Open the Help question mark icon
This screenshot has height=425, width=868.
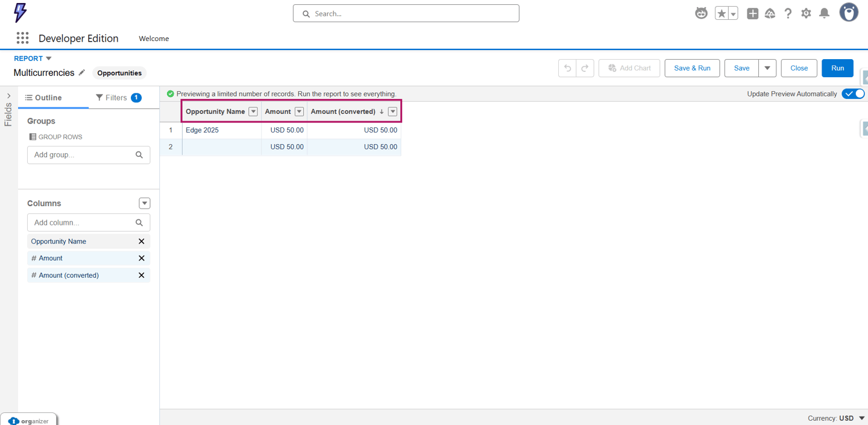(788, 13)
